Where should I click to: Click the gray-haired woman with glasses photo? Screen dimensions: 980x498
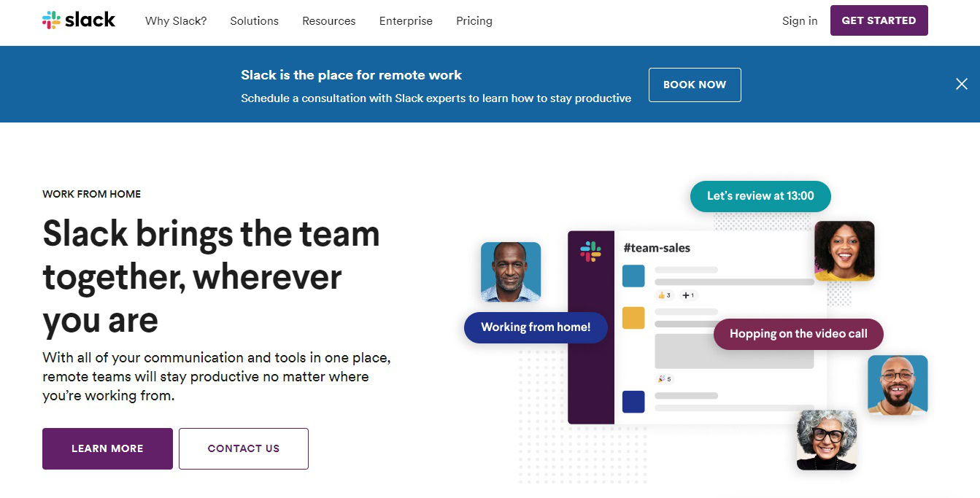click(827, 440)
